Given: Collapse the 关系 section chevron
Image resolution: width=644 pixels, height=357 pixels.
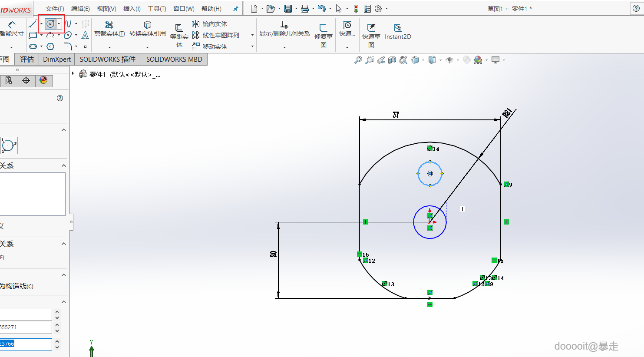Looking at the screenshot, I should tap(64, 165).
